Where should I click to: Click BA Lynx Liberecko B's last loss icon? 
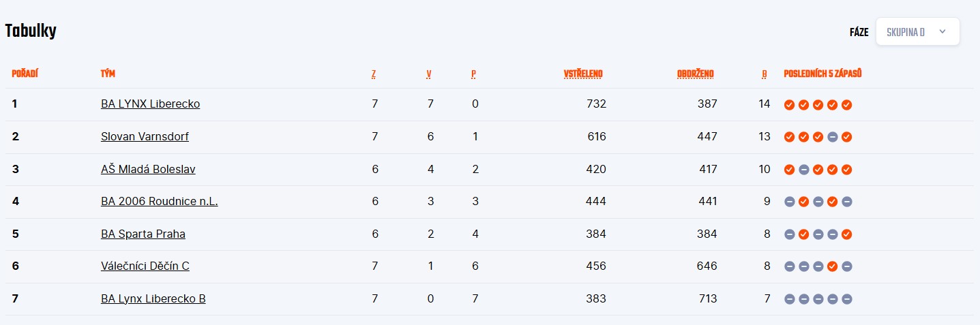coord(846,299)
